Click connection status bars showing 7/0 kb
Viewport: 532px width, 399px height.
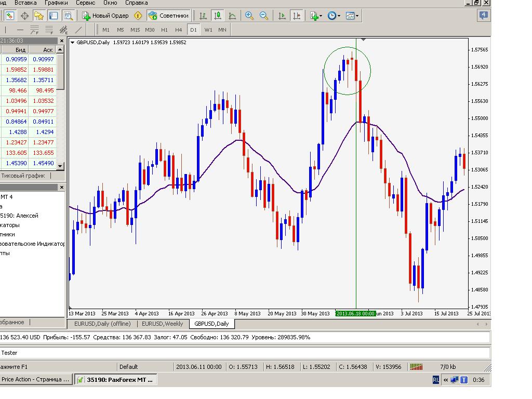[x=416, y=367]
